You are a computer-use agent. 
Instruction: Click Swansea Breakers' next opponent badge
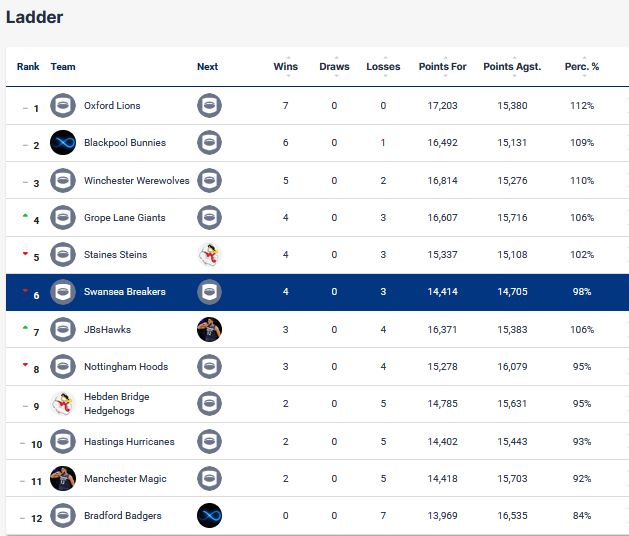click(209, 292)
